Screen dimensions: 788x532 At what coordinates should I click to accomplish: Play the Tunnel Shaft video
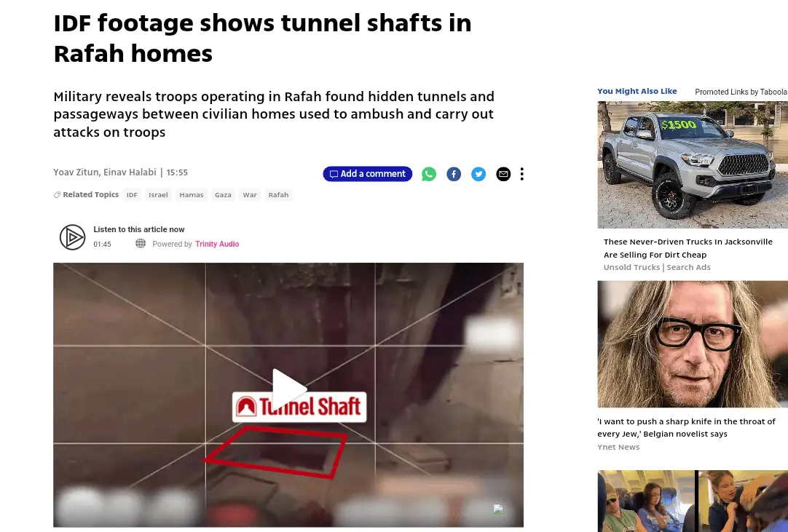click(x=288, y=389)
